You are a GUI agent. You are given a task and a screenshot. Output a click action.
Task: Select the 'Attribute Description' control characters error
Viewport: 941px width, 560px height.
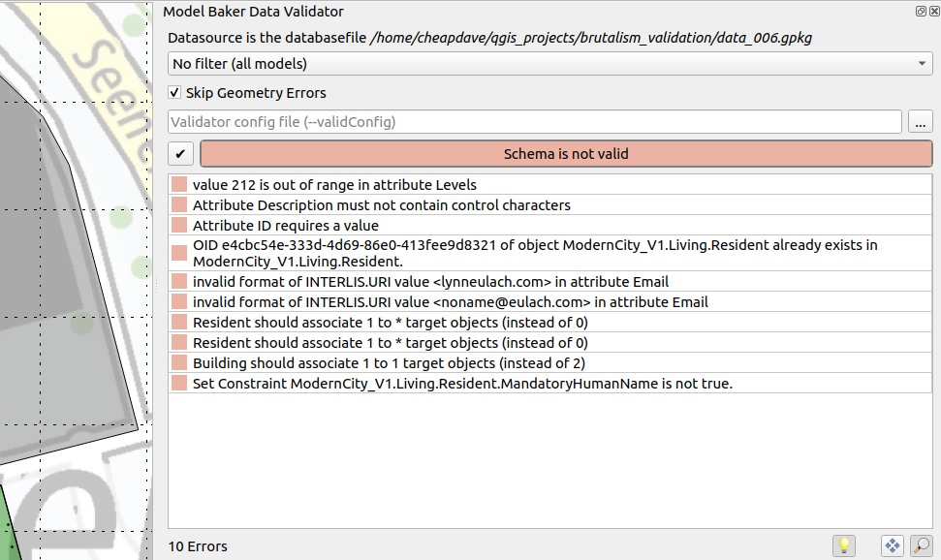381,205
